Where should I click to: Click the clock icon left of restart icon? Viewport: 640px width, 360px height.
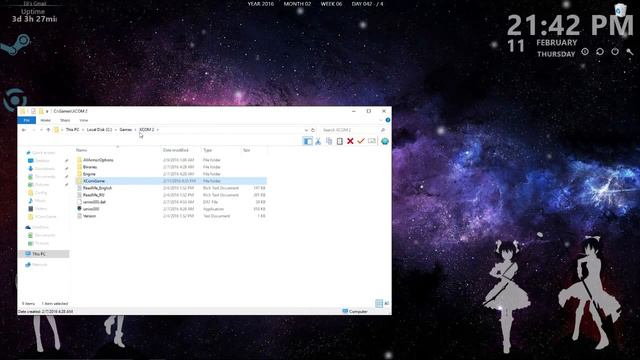coord(585,52)
